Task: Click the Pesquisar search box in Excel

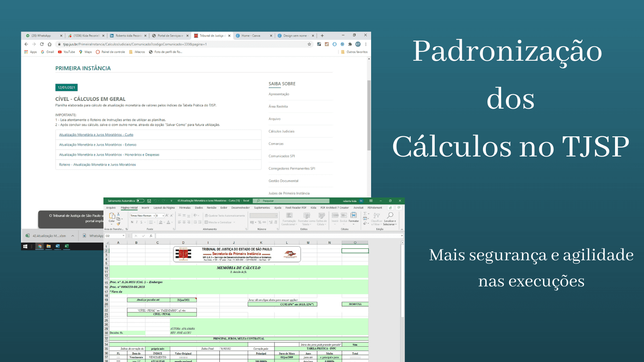Action: tap(291, 201)
